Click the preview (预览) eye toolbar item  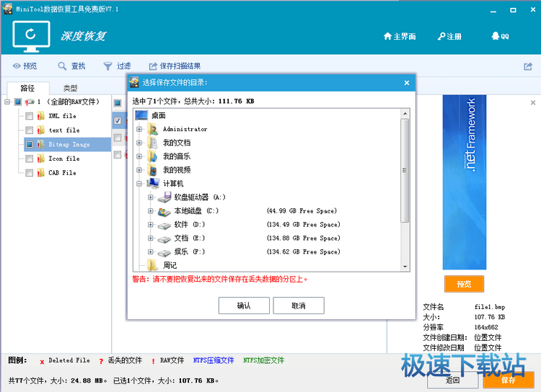click(x=25, y=66)
